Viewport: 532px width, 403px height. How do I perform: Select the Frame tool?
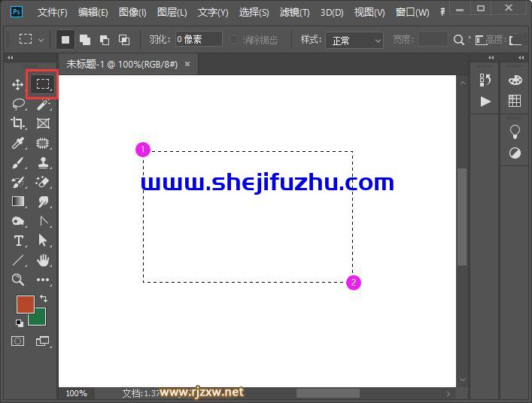[43, 123]
